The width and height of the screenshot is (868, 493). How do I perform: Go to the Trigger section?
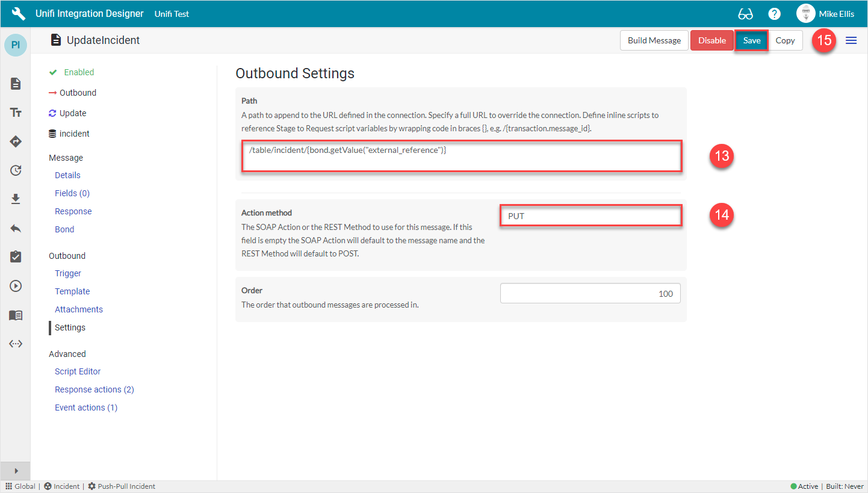[68, 273]
